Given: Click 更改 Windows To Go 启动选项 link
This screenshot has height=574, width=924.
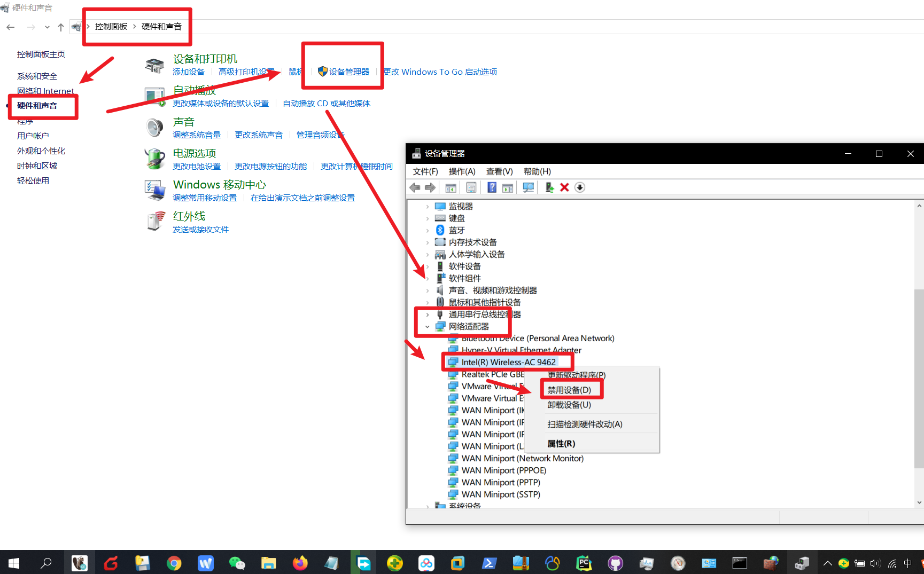Looking at the screenshot, I should coord(440,72).
